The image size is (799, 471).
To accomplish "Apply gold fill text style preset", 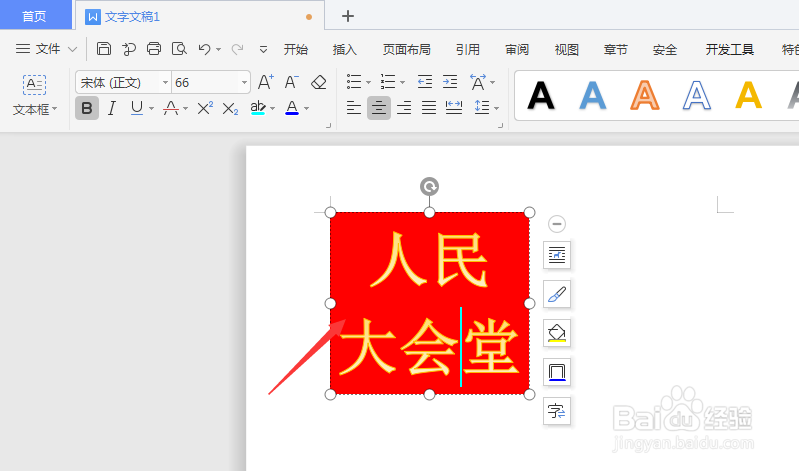I will click(749, 95).
